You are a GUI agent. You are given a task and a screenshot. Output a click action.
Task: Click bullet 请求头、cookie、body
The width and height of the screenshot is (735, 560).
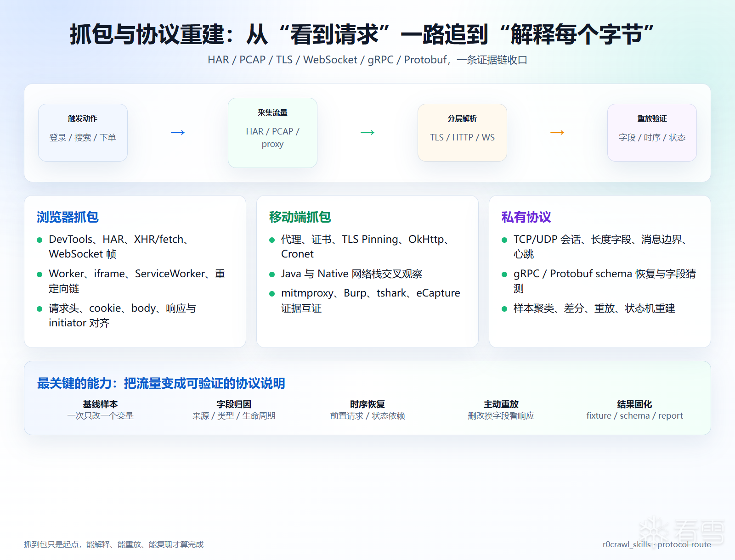point(122,315)
